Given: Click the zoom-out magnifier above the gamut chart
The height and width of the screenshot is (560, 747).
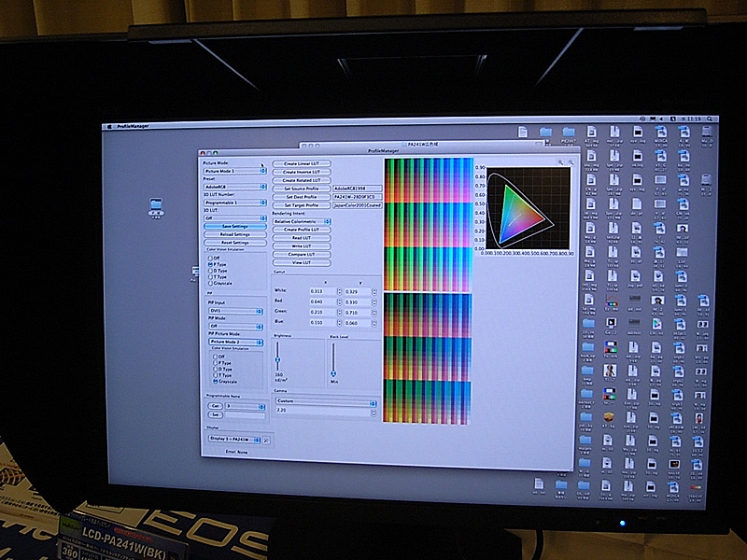Looking at the screenshot, I should click(x=570, y=161).
